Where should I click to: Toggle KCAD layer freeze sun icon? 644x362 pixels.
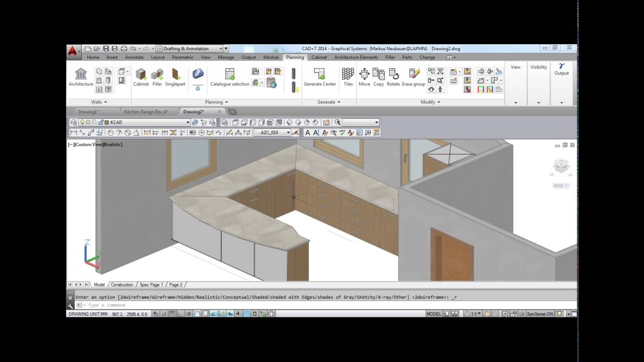click(88, 122)
